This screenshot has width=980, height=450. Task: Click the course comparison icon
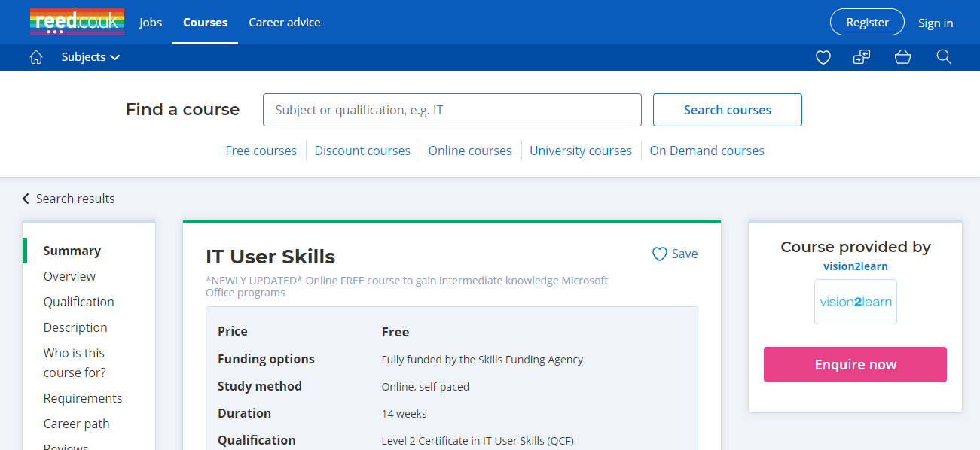pos(861,57)
